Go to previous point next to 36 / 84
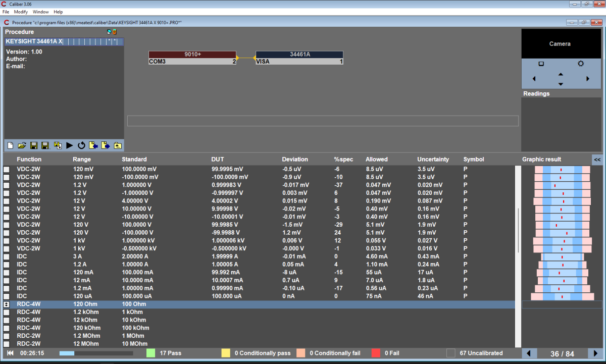 tap(529, 353)
